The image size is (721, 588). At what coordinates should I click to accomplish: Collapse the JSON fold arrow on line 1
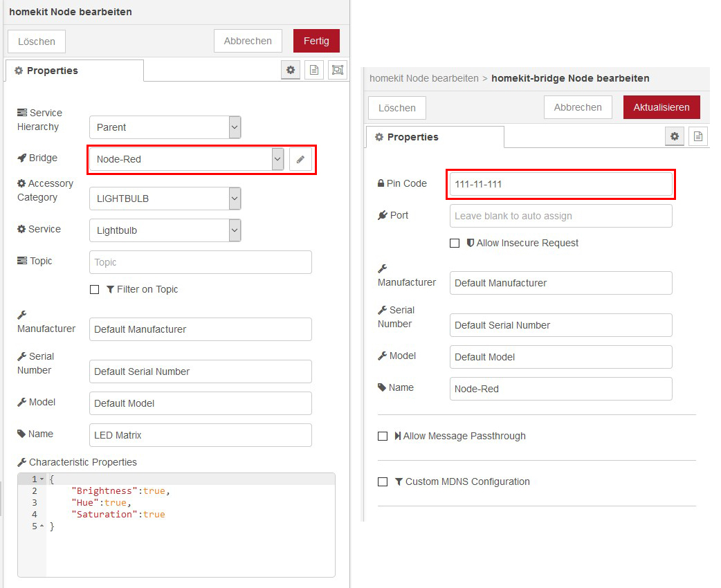point(42,479)
